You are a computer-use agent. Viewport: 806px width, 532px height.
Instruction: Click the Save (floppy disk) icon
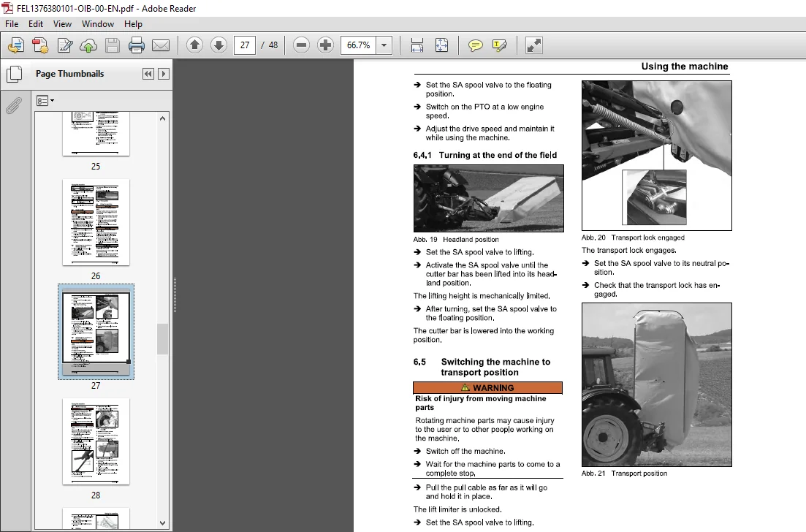[x=112, y=46]
